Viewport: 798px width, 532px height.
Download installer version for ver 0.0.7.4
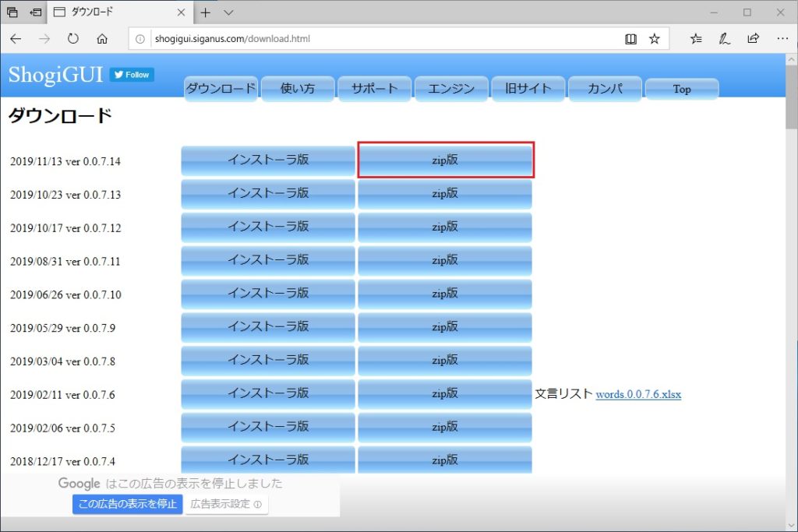point(268,460)
